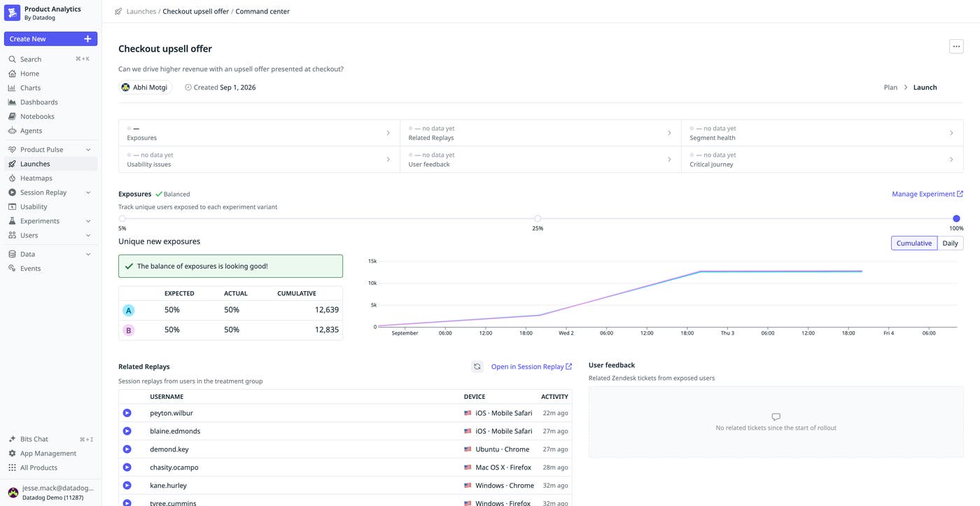Click the Notebooks icon in sidebar
Viewport: 980px width, 506px height.
12,117
